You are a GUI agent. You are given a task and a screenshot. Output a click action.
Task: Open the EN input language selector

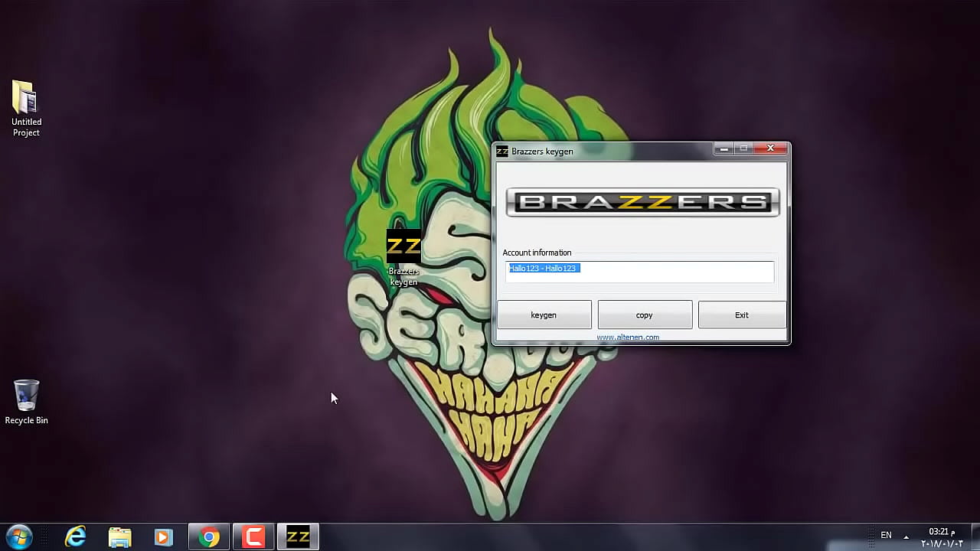click(x=886, y=536)
